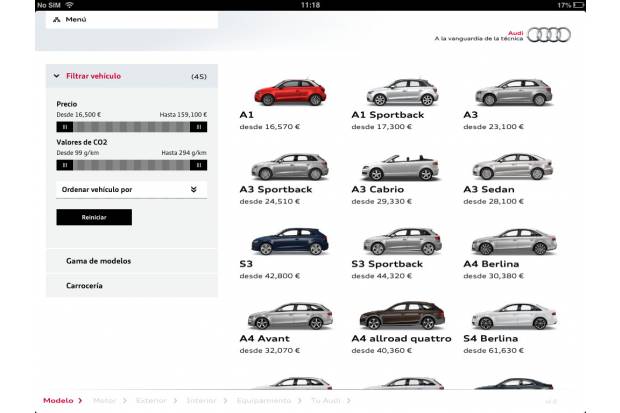Viewport: 620px width, 413px height.
Task: Click the 'Desde 99 g/km' value
Action: [78, 153]
